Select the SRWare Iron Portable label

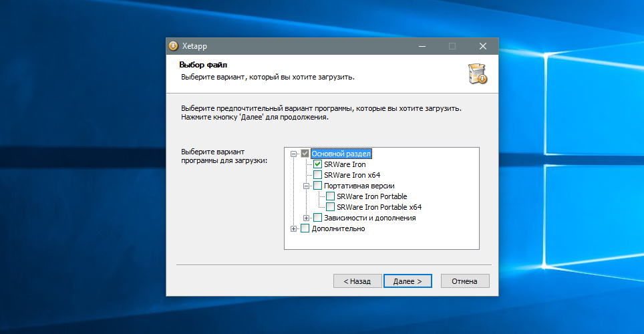[x=371, y=196]
